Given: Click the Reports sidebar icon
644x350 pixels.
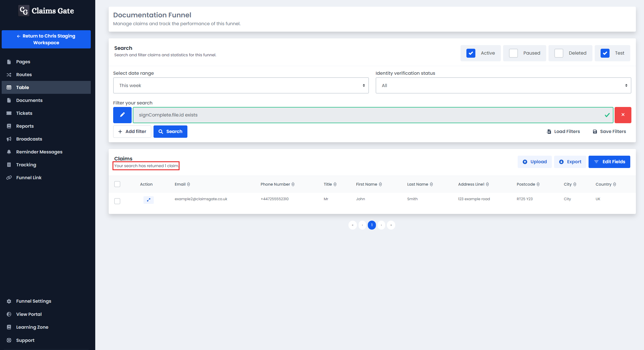Looking at the screenshot, I should tap(11, 126).
